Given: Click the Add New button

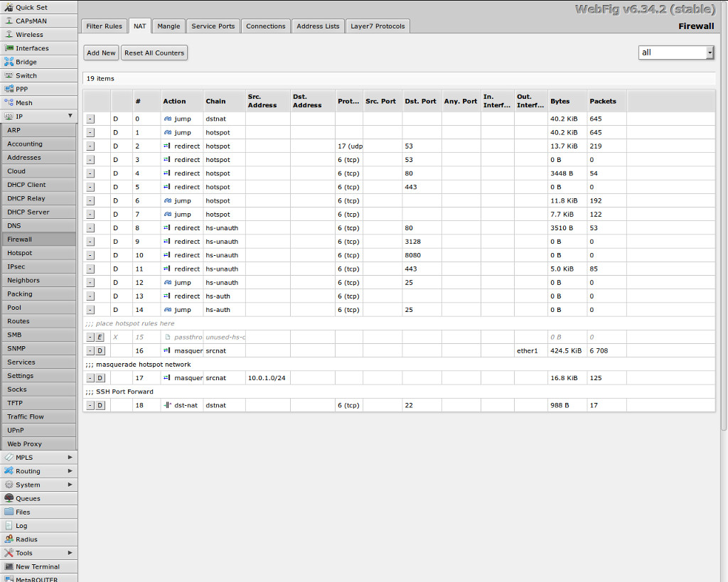Looking at the screenshot, I should [x=101, y=53].
